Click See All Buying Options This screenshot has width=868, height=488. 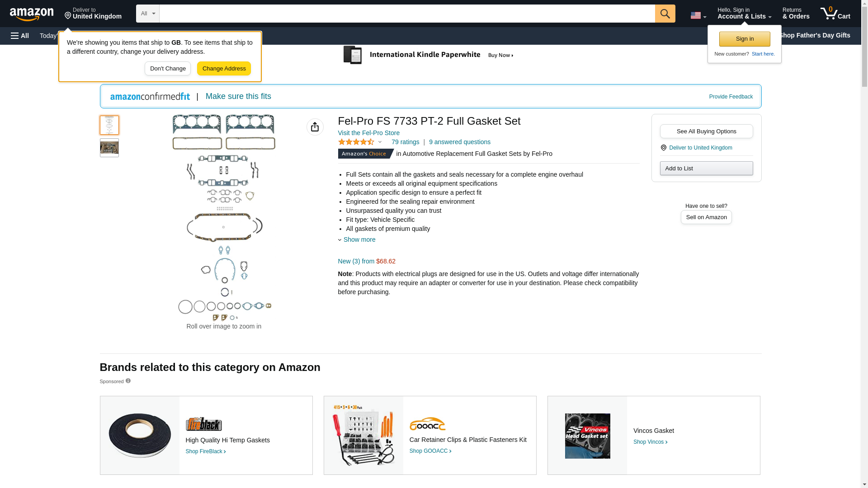706,131
